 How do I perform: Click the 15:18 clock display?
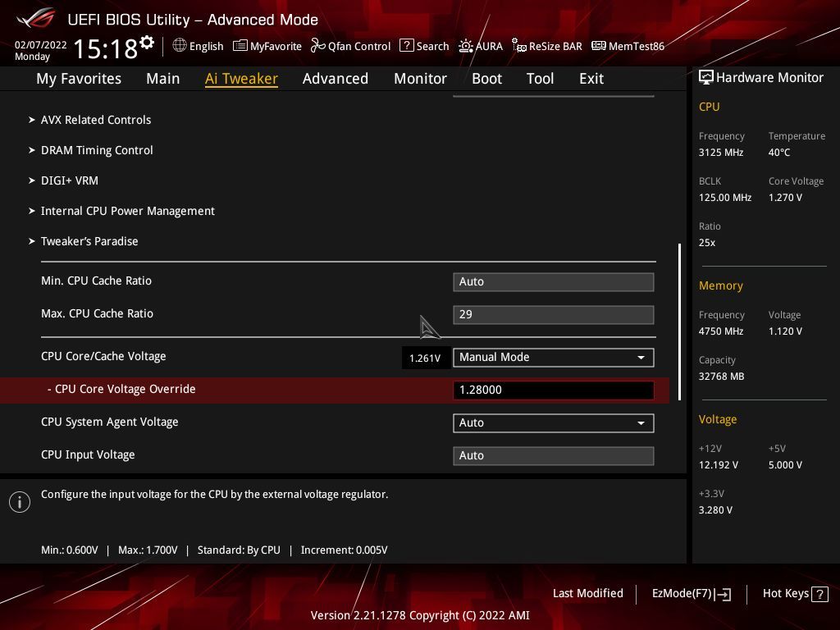tap(106, 48)
